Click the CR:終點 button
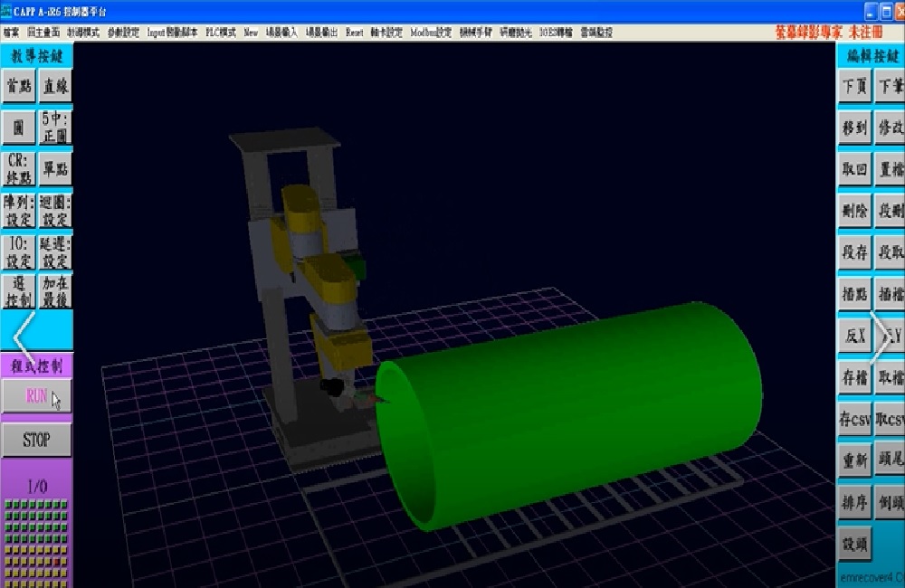The height and width of the screenshot is (588, 905). [18, 169]
